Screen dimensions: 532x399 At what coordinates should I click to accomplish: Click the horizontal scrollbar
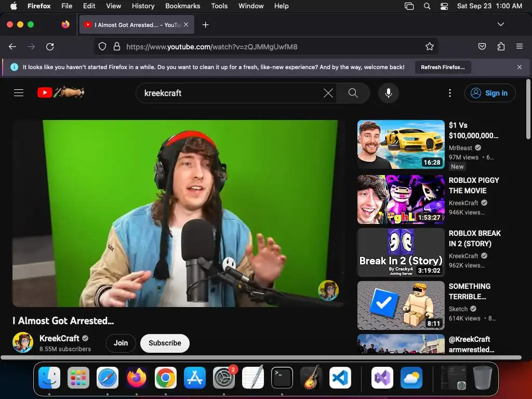click(261, 357)
